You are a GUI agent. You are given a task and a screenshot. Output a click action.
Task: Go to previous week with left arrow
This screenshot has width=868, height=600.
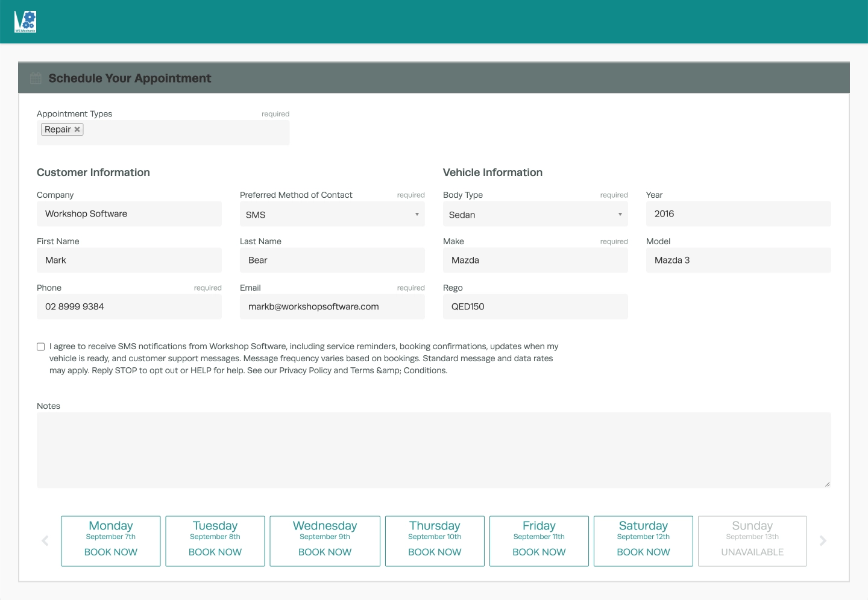pos(45,541)
